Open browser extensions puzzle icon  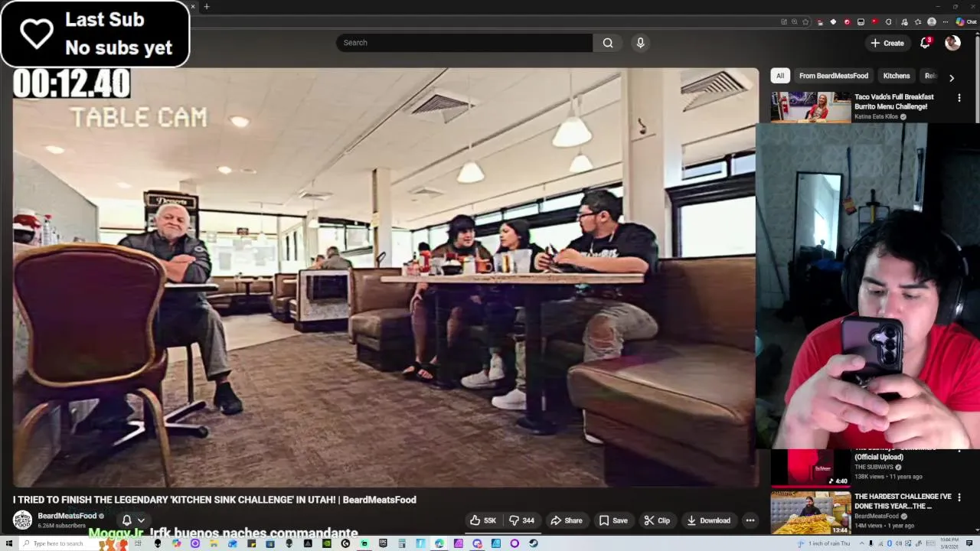coord(889,22)
